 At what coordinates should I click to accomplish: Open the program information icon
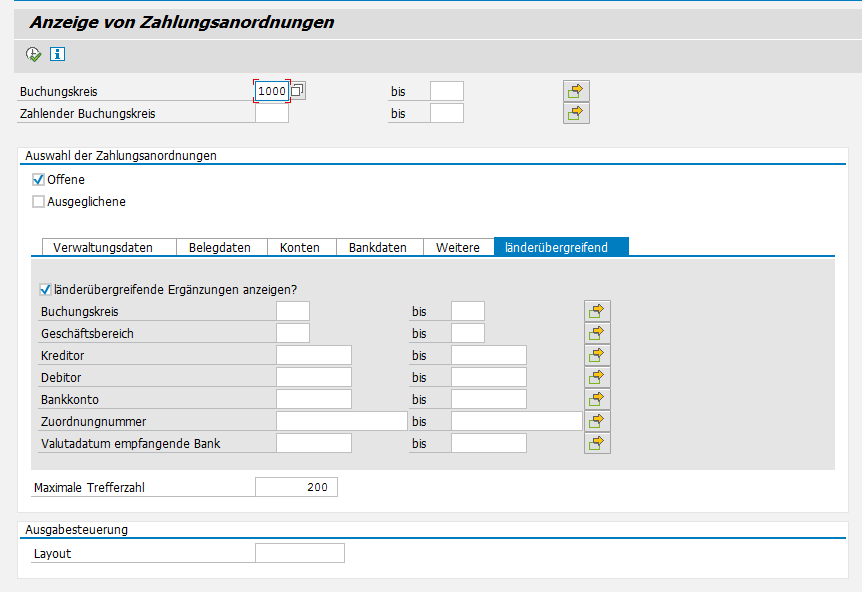click(57, 55)
